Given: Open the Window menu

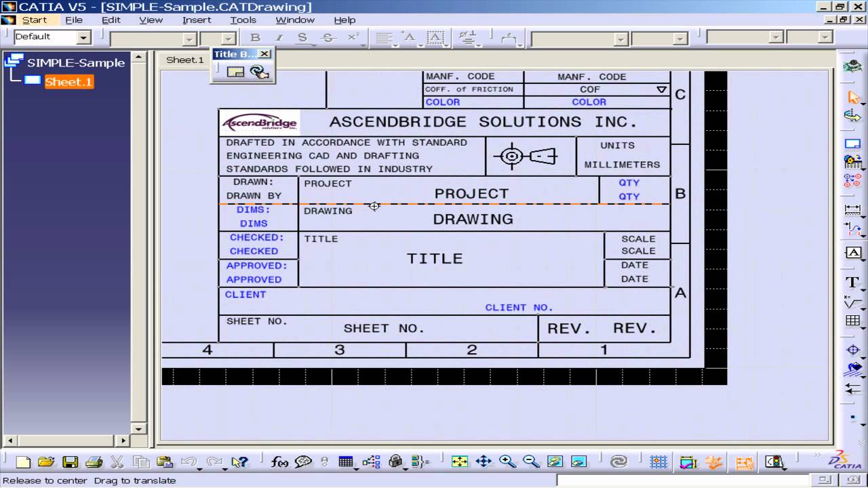Looking at the screenshot, I should (x=295, y=20).
